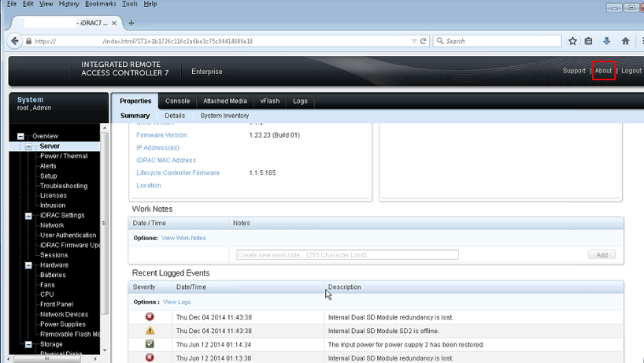This screenshot has height=363, width=644.
Task: Click the critical icon for Jun 12 01:13:38 event
Action: coord(150,357)
